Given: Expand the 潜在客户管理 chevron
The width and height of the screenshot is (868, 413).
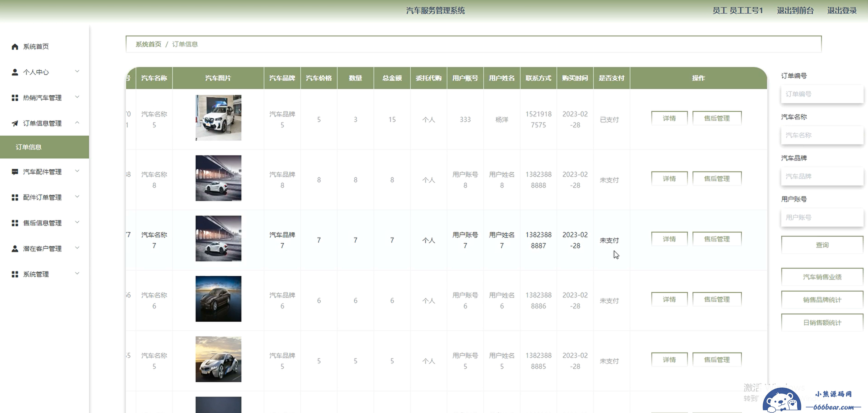Looking at the screenshot, I should [77, 248].
